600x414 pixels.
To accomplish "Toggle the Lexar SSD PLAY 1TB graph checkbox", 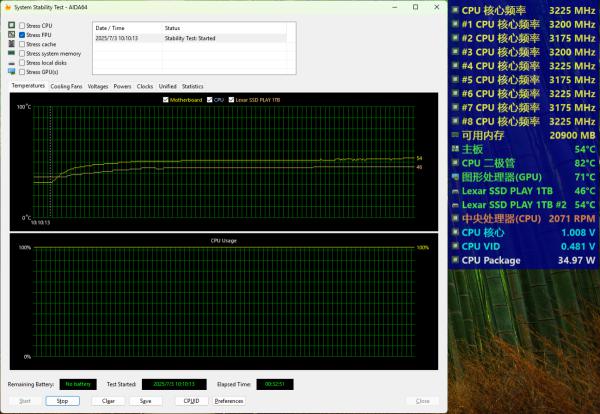I will pyautogui.click(x=231, y=100).
